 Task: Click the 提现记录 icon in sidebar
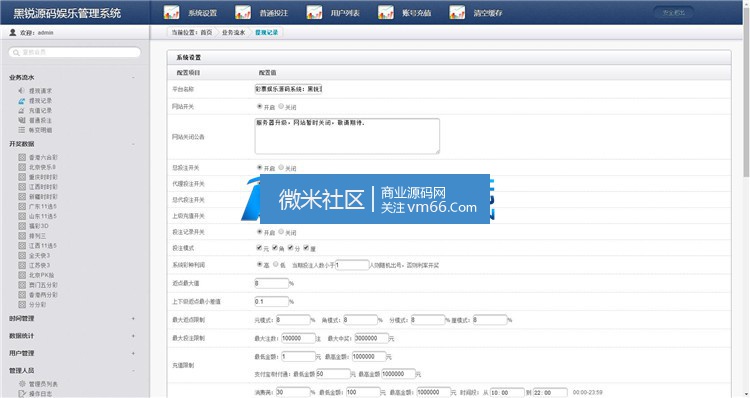[x=22, y=100]
